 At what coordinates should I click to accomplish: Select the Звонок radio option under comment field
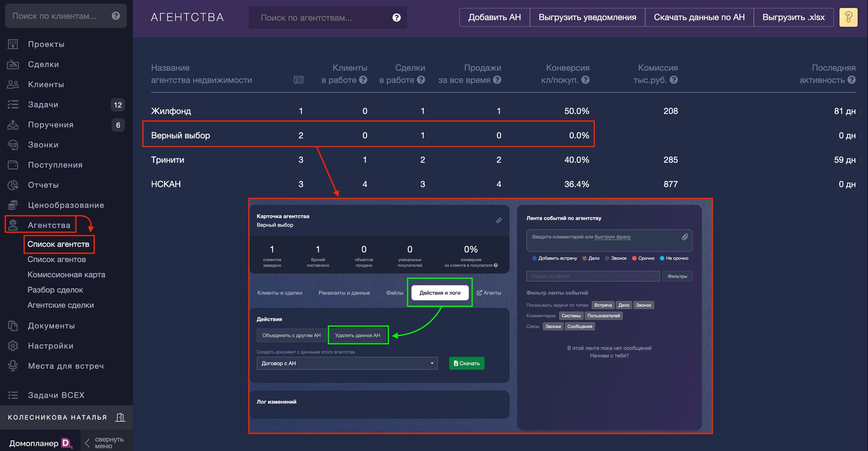(607, 258)
